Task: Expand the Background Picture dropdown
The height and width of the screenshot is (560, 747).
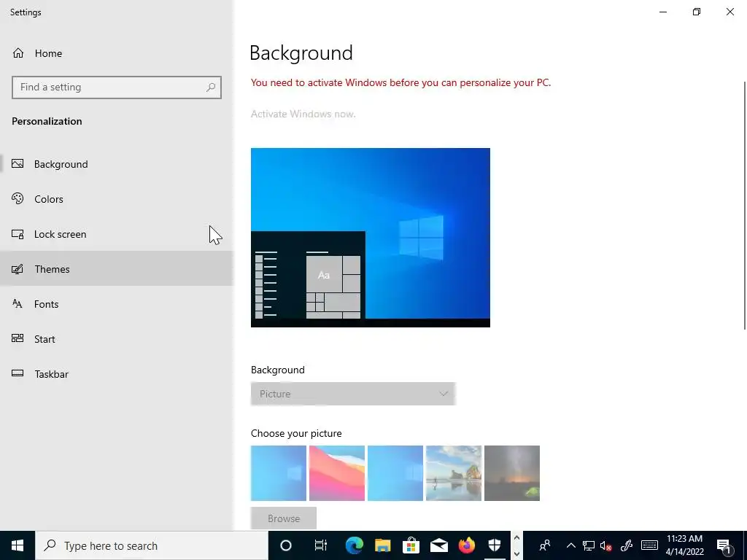Action: 353,394
